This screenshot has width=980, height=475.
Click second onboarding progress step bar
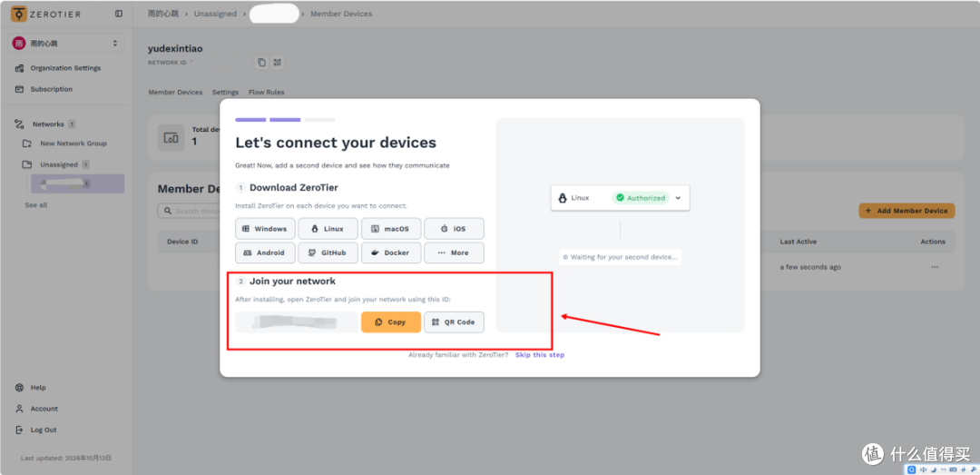(285, 120)
